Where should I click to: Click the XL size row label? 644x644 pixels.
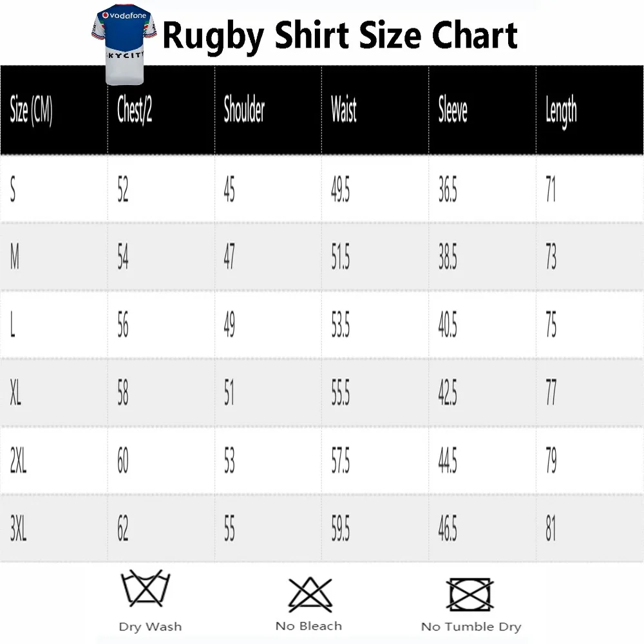point(16,393)
